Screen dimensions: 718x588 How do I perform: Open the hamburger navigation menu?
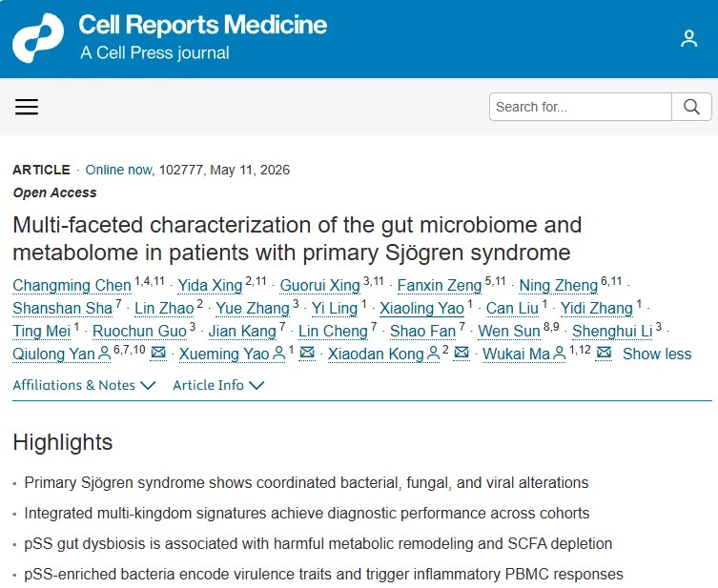[x=27, y=107]
